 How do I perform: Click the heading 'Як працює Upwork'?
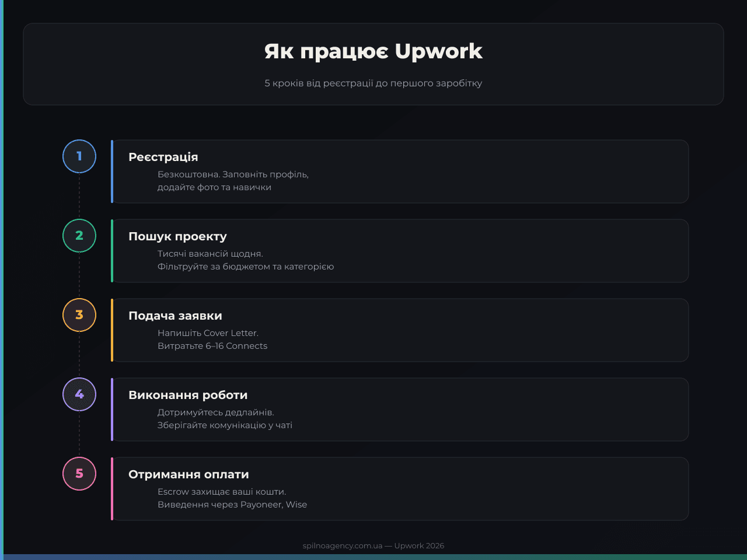pos(373,51)
